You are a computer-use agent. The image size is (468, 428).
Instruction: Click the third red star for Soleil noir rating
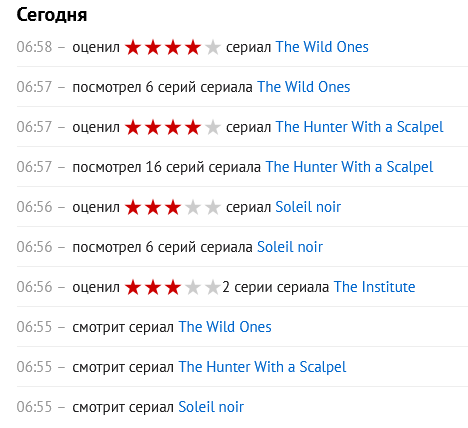pos(173,207)
